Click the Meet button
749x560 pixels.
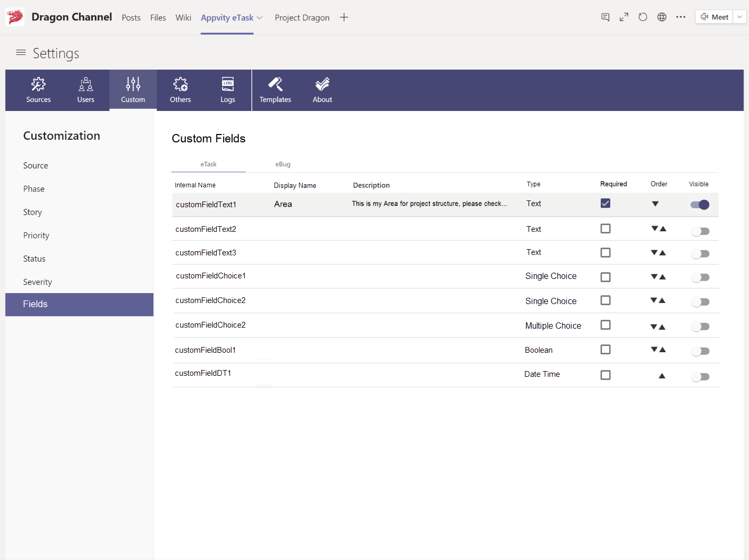(x=714, y=17)
